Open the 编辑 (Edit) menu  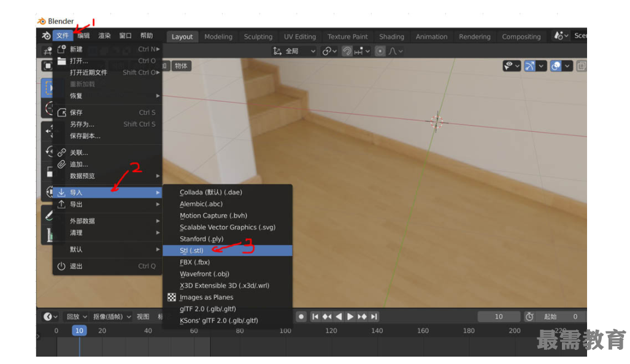(x=83, y=36)
